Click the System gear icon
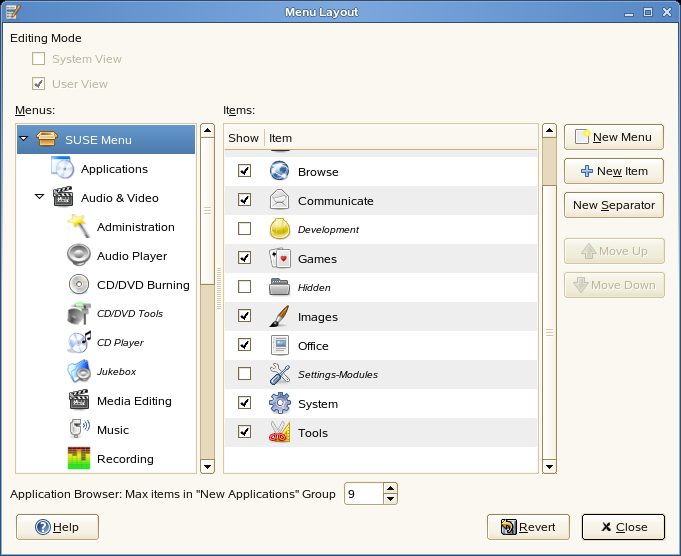 [280, 404]
